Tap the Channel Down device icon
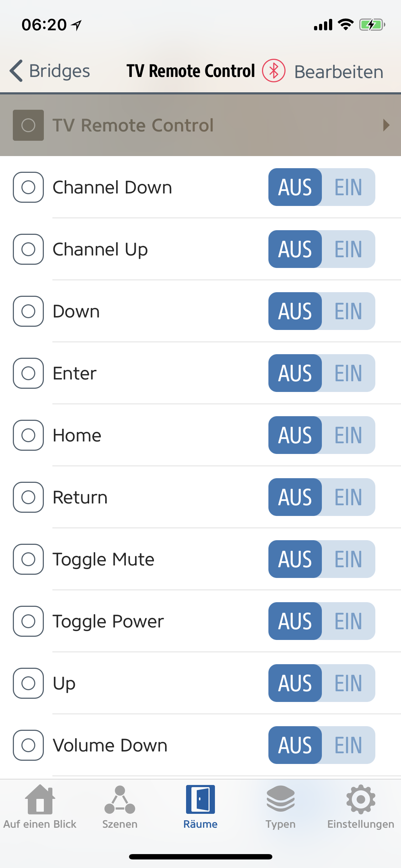 point(28,187)
